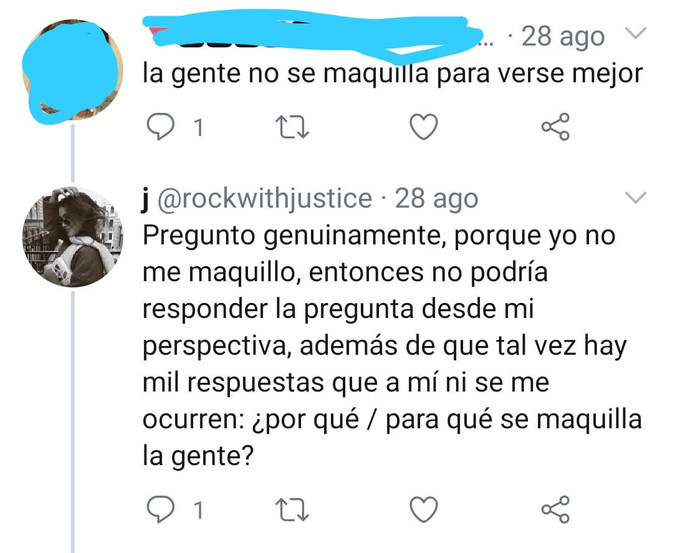Retweet the first tweet 'la gente no se maquilla'
The height and width of the screenshot is (553, 673).
point(292,127)
